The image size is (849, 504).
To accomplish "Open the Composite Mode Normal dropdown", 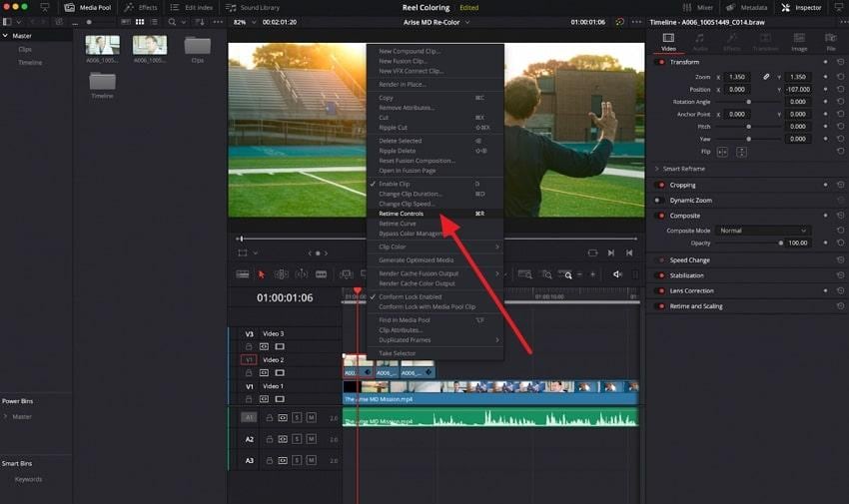I will [763, 231].
